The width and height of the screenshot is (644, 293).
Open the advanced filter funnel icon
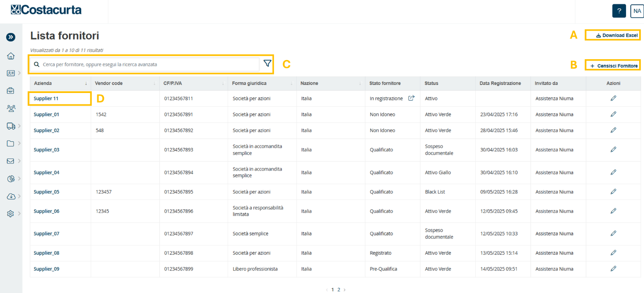267,64
